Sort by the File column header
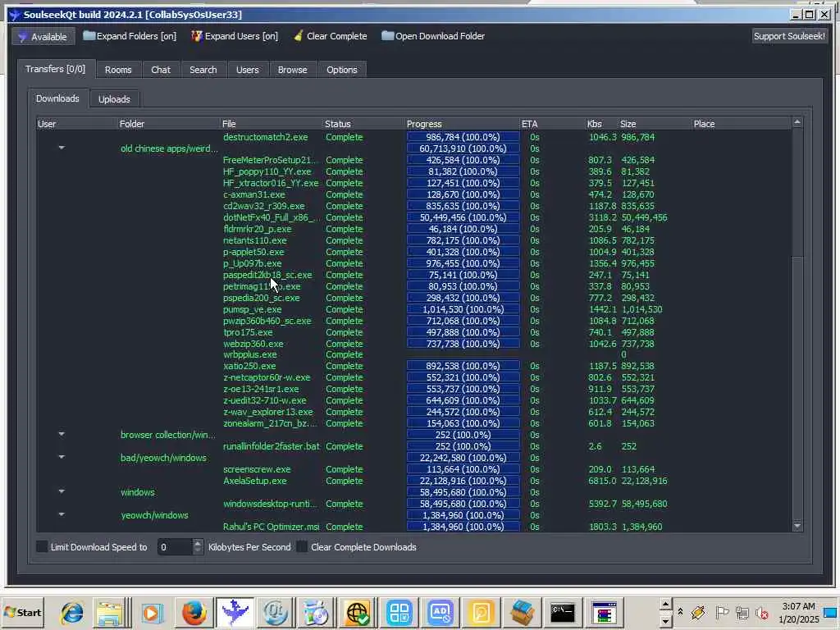The width and height of the screenshot is (840, 630). (272, 124)
